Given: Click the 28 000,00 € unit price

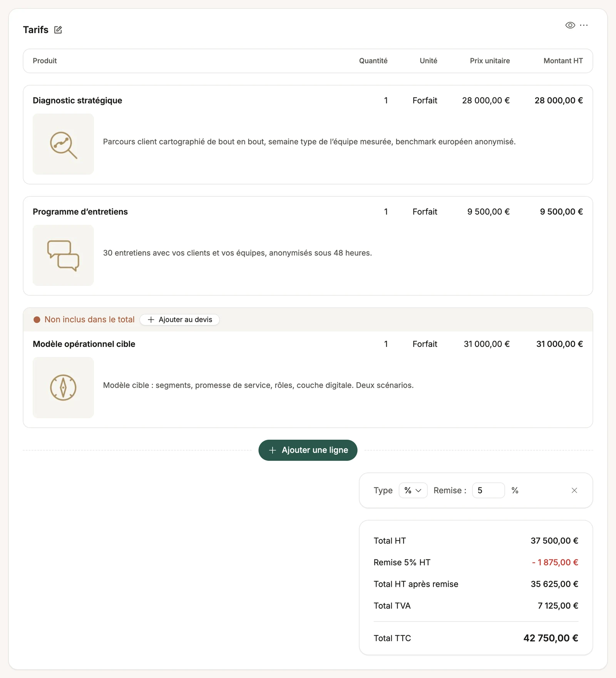Looking at the screenshot, I should click(486, 100).
